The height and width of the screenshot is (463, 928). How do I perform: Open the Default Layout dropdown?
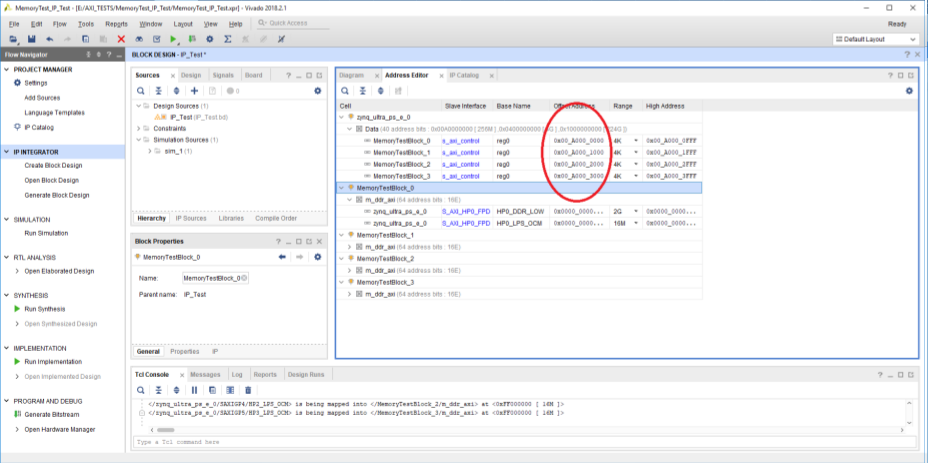[875, 39]
